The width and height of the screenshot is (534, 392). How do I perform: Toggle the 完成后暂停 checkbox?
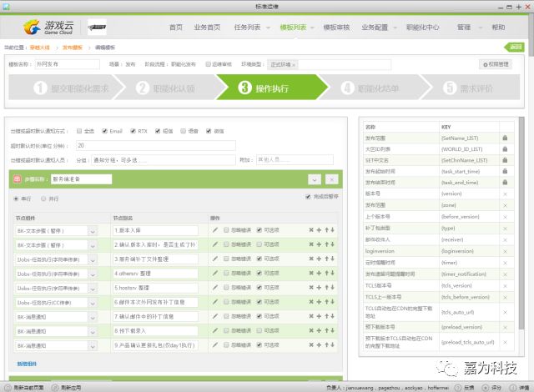point(308,198)
